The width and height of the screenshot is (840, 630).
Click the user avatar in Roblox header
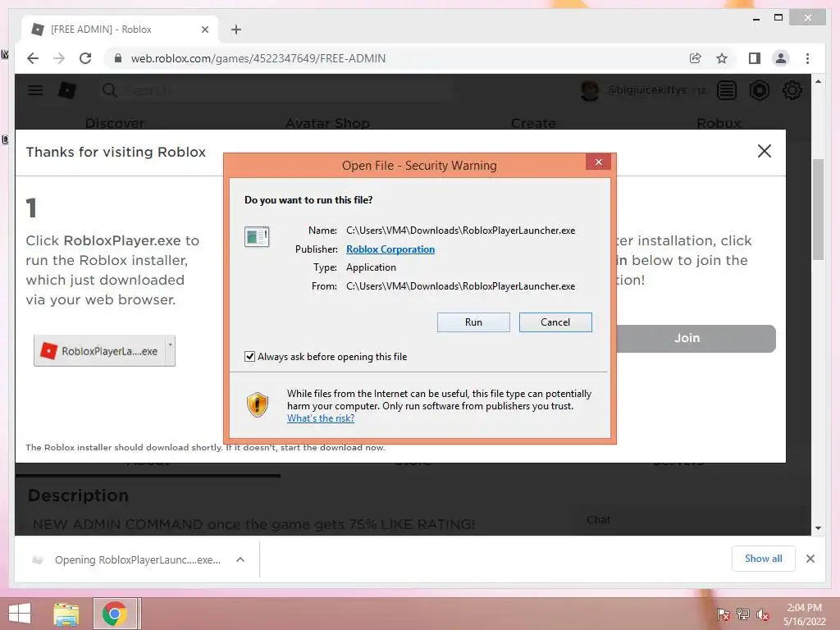[589, 90]
